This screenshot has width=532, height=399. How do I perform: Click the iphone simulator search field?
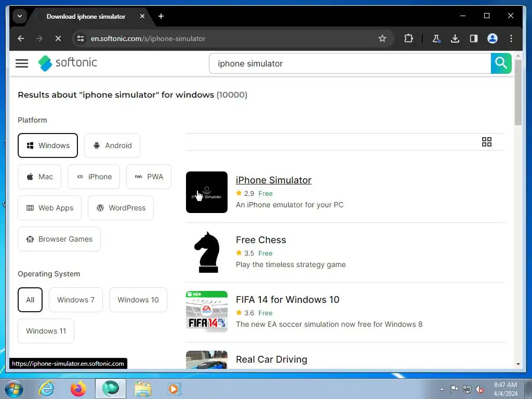point(350,63)
